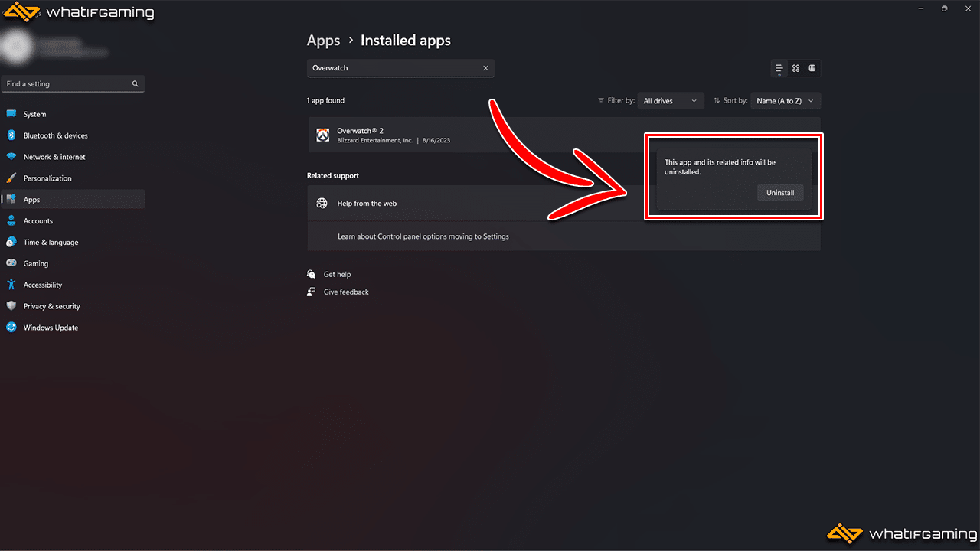This screenshot has width=980, height=551.
Task: Click the user profile avatar
Action: pos(17,46)
